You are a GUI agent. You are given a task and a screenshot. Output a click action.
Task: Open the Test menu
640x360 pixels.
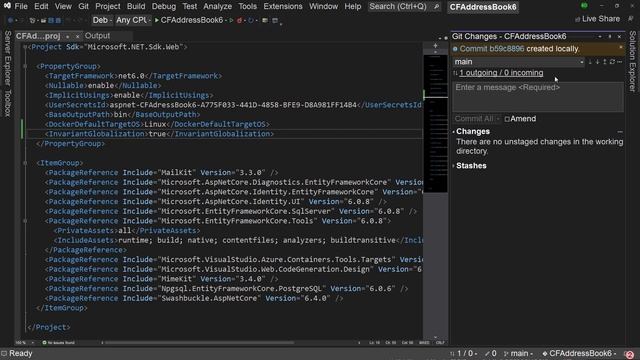[x=189, y=7]
